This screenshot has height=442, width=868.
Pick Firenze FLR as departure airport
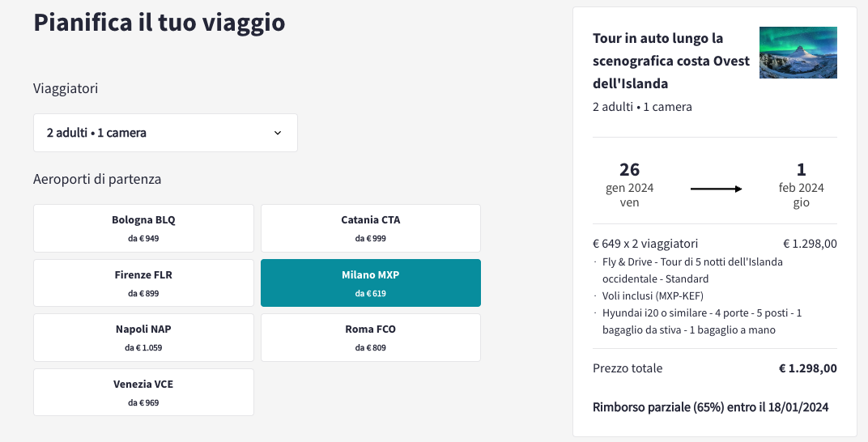pyautogui.click(x=143, y=283)
